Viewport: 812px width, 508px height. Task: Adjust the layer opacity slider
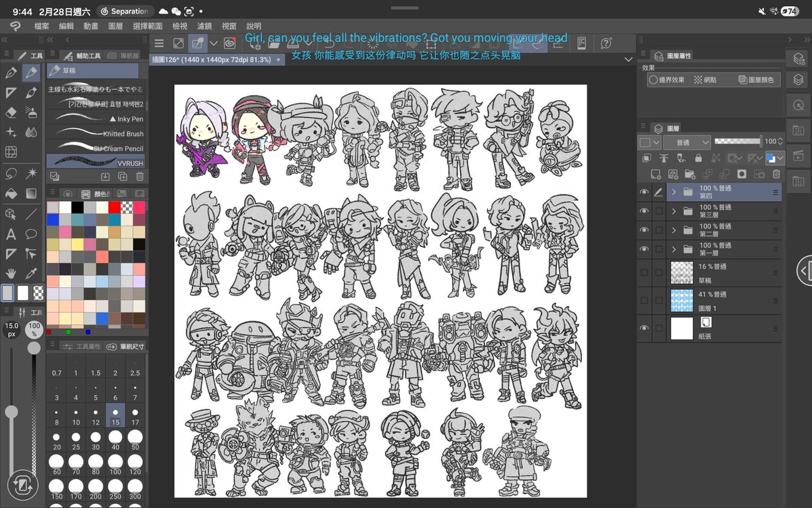[738, 142]
